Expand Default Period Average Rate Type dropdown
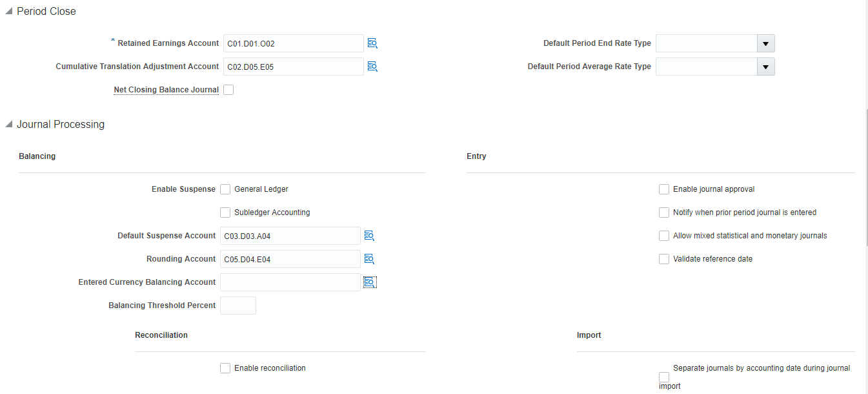This screenshot has width=868, height=394. 765,67
